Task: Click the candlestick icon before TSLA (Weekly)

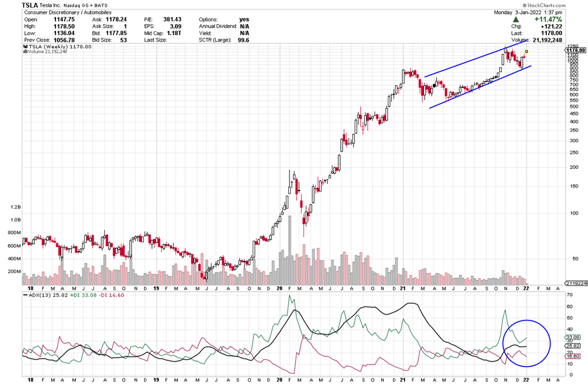Action: (25, 46)
